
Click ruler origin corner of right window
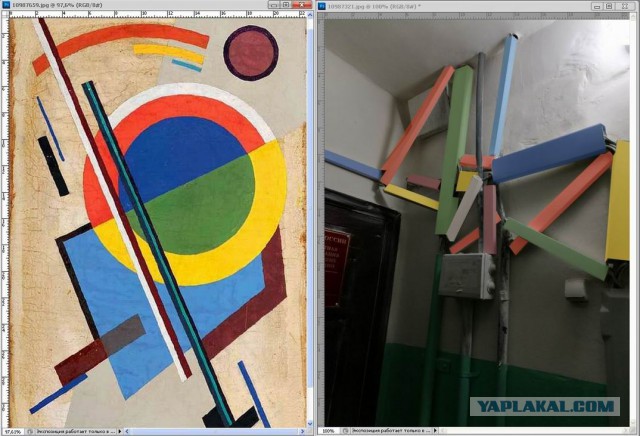pyautogui.click(x=321, y=15)
